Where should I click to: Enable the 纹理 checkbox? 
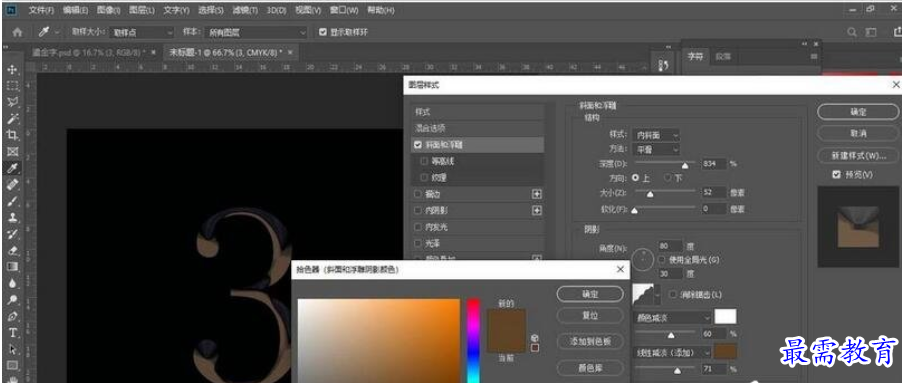[x=425, y=178]
